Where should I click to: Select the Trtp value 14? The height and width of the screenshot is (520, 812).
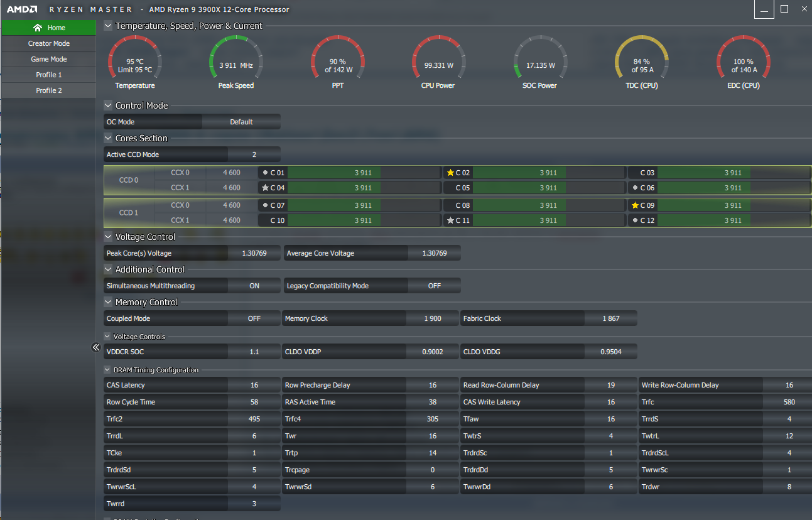point(433,453)
